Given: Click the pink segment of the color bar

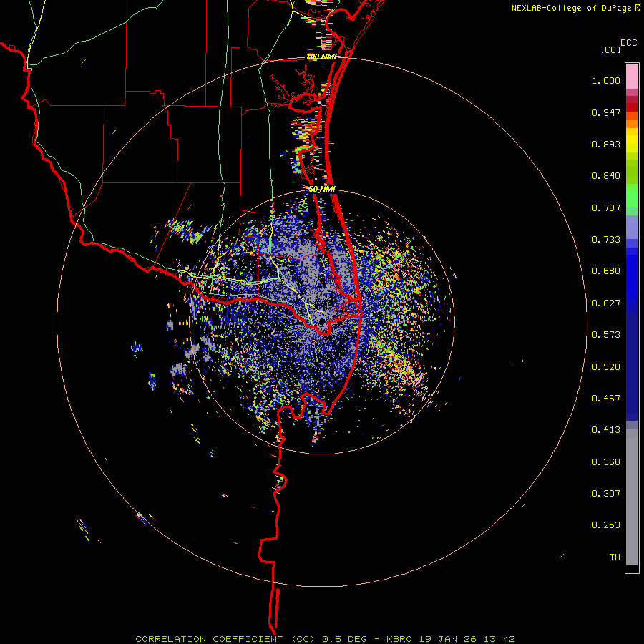Looking at the screenshot, I should pos(632,77).
